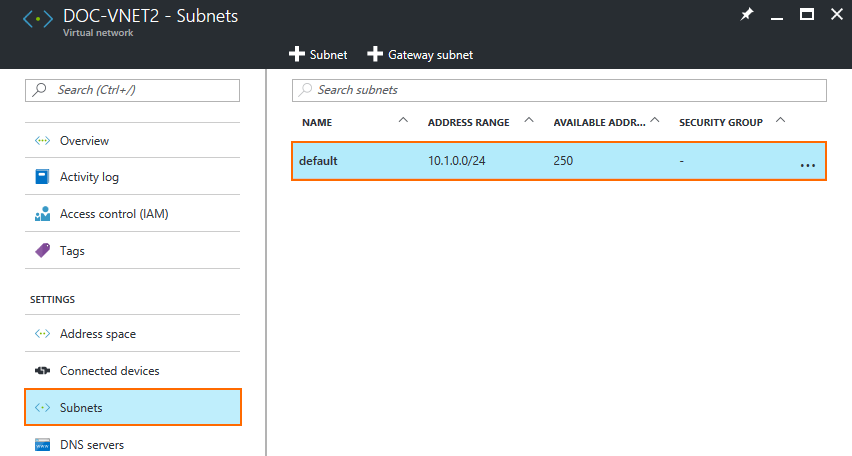Pin the blade using the pin icon
This screenshot has height=456, width=852.
click(x=747, y=15)
